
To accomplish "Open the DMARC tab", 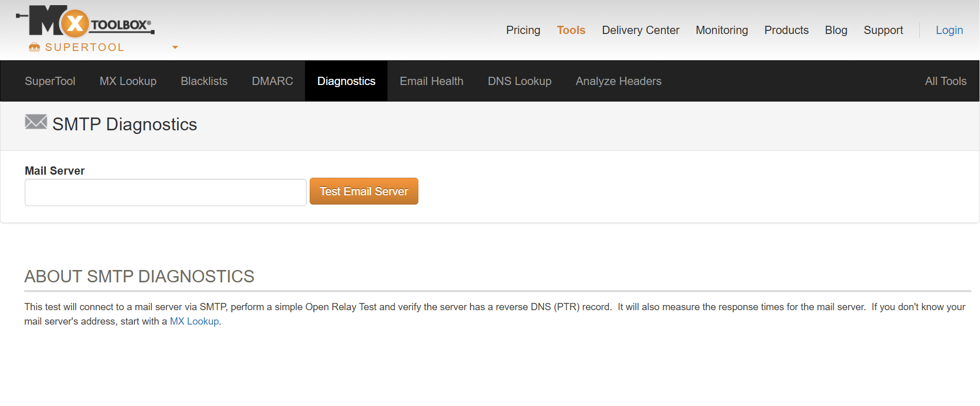I will point(272,81).
